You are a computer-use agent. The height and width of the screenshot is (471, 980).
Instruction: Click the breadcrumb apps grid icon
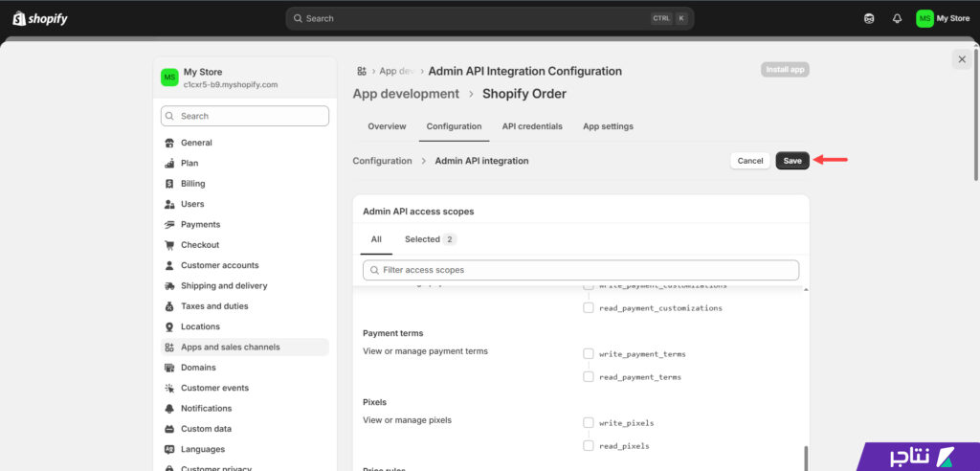(361, 71)
